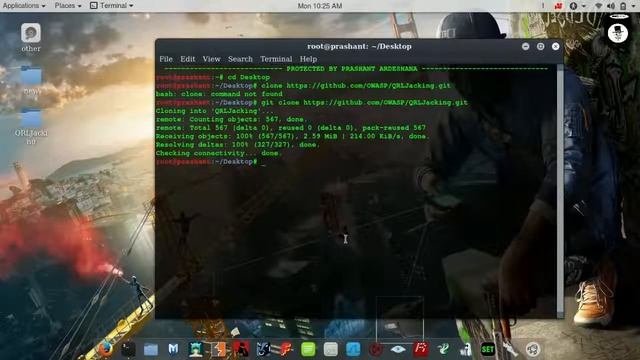Screen dimensions: 640x360
Task: Open the 'other' desktop icon
Action: tap(31, 38)
